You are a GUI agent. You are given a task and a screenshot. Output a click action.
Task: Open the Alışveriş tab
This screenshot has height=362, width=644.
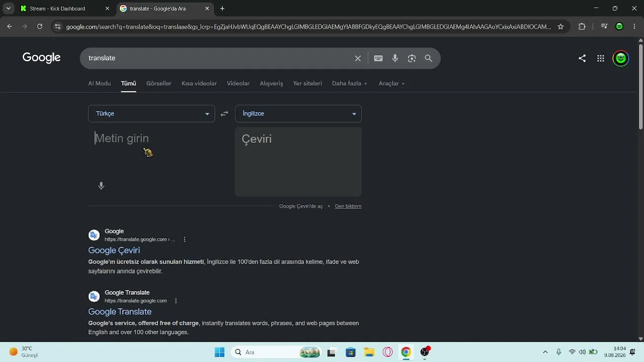[272, 83]
